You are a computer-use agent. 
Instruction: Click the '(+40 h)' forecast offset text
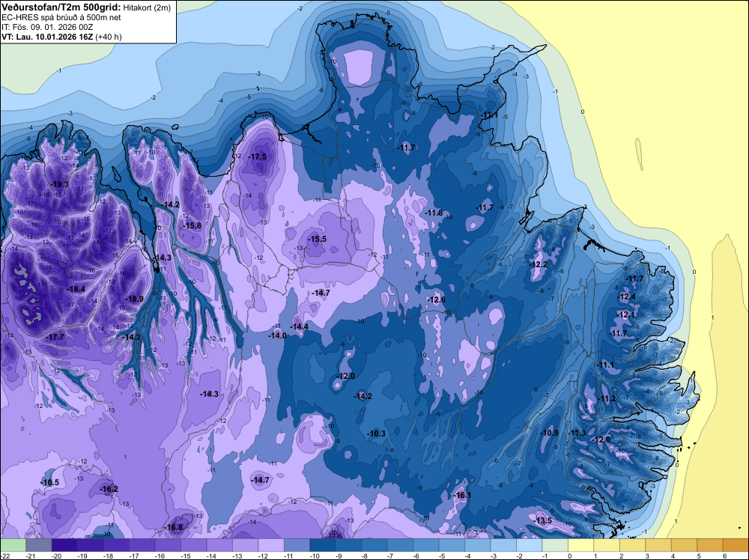[109, 37]
